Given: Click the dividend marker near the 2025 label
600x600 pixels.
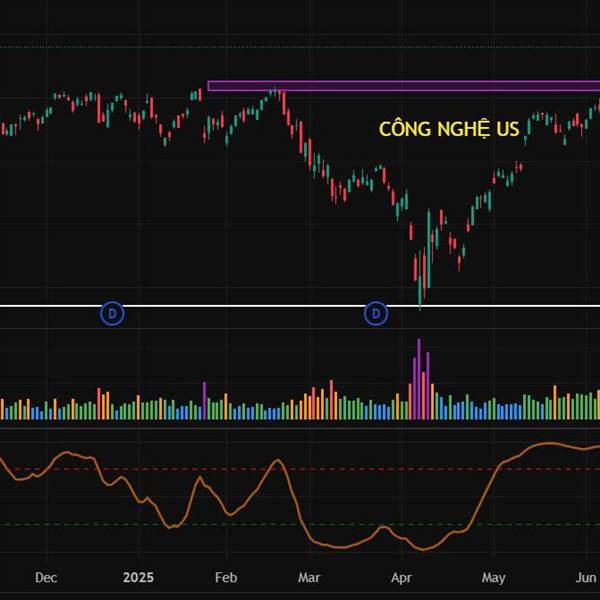Looking at the screenshot, I should (x=112, y=314).
